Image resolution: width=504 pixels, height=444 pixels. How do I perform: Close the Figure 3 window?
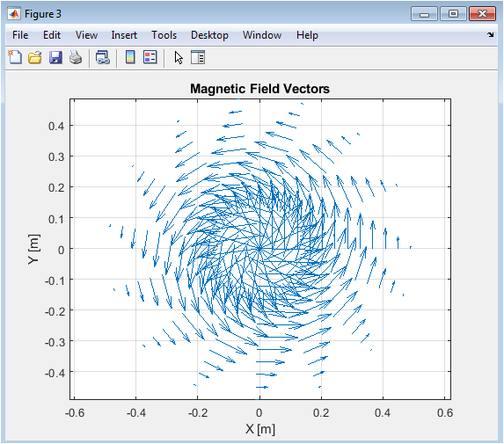pyautogui.click(x=482, y=14)
